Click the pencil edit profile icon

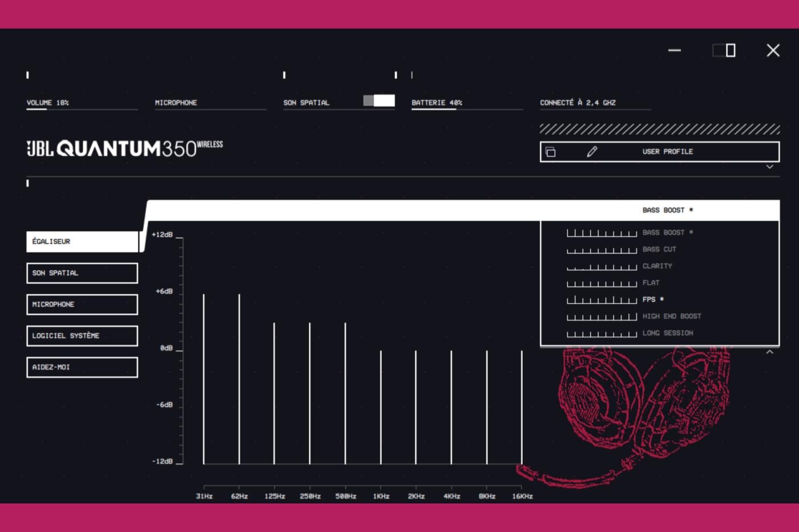point(592,151)
